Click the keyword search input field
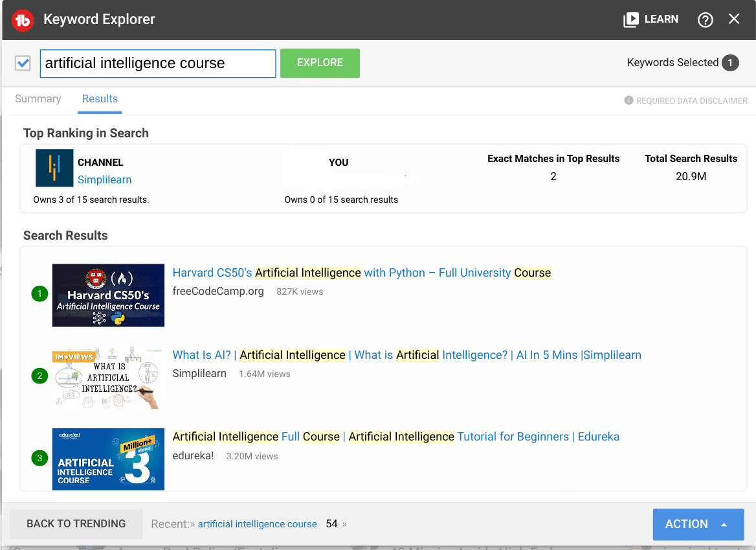756x550 pixels. (158, 63)
